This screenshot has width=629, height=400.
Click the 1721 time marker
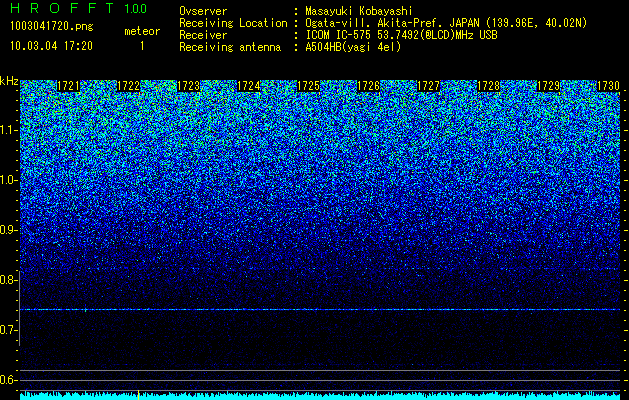click(68, 86)
